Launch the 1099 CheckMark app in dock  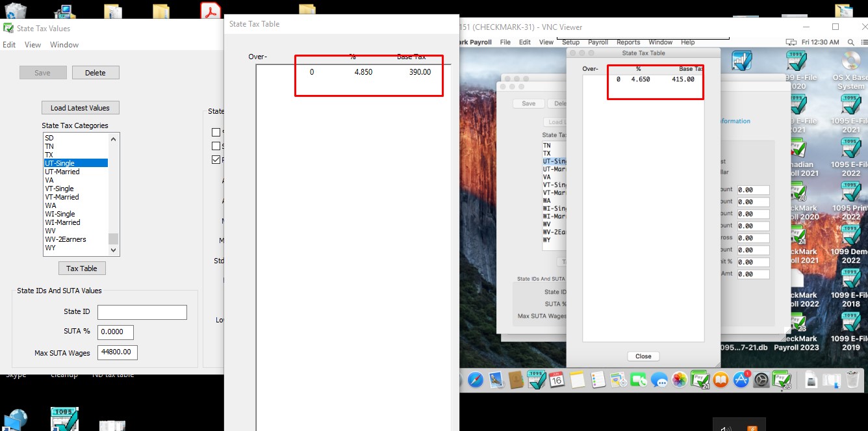coord(537,380)
